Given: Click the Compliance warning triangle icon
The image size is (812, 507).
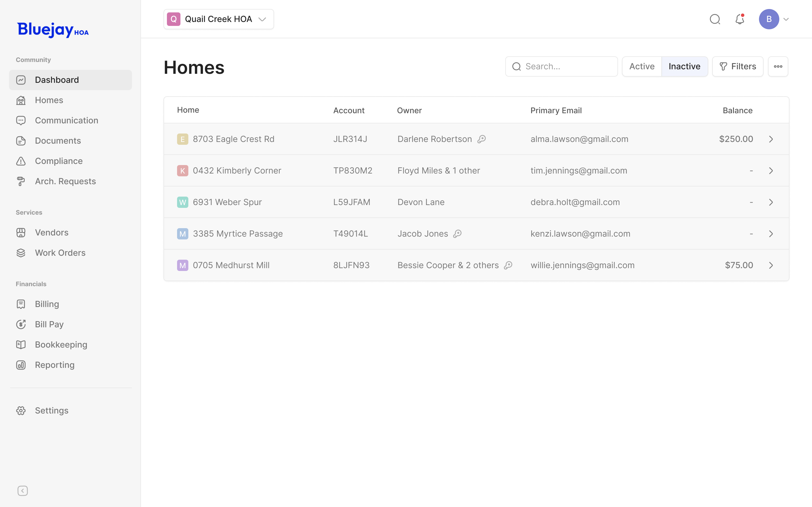Looking at the screenshot, I should 21,161.
